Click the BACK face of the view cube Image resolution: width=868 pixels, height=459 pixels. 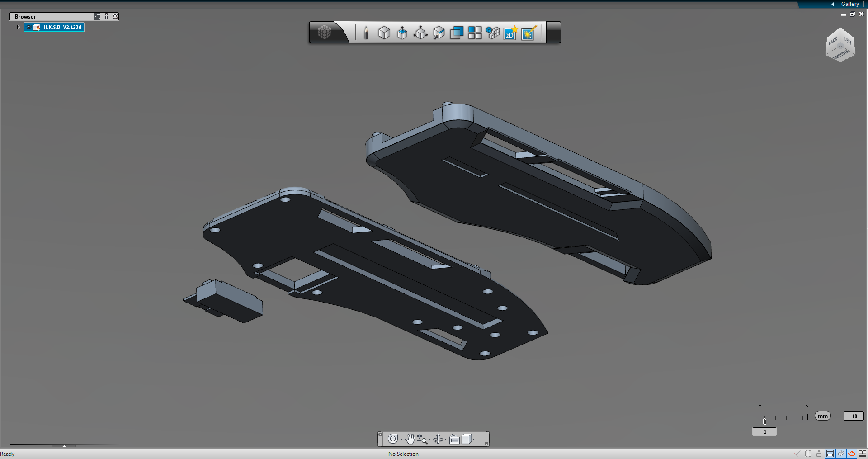[833, 41]
